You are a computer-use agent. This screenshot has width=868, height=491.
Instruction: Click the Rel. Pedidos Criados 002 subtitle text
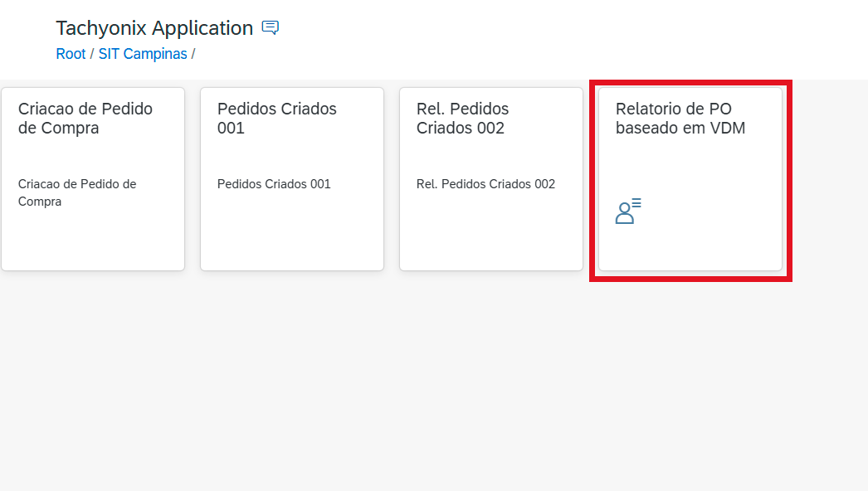click(x=485, y=184)
